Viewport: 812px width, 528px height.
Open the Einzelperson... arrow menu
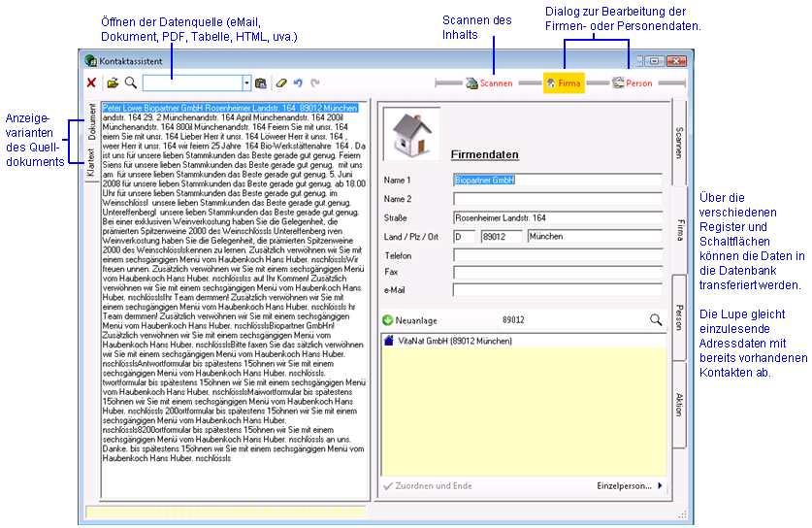[x=630, y=486]
